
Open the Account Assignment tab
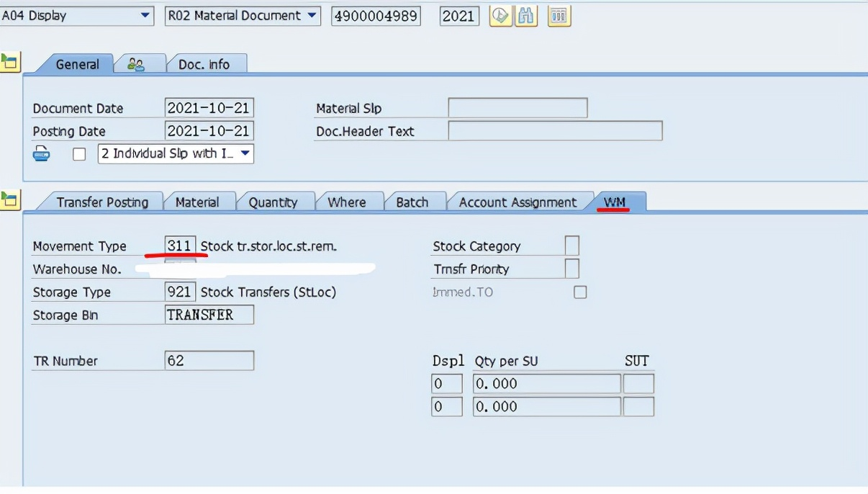(520, 202)
